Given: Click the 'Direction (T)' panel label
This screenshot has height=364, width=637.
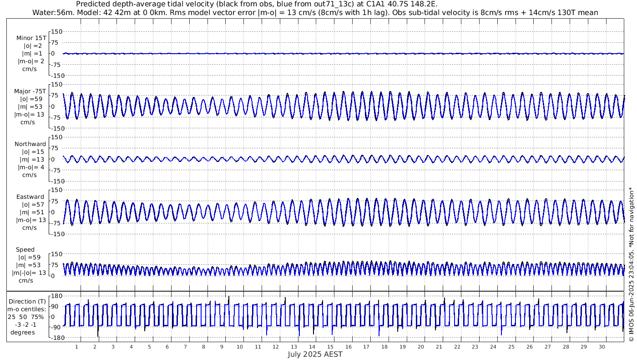Looking at the screenshot, I should (27, 301).
